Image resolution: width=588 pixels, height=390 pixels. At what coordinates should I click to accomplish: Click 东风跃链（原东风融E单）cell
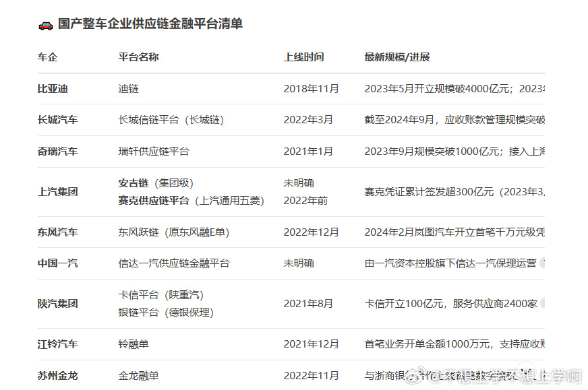pyautogui.click(x=173, y=232)
